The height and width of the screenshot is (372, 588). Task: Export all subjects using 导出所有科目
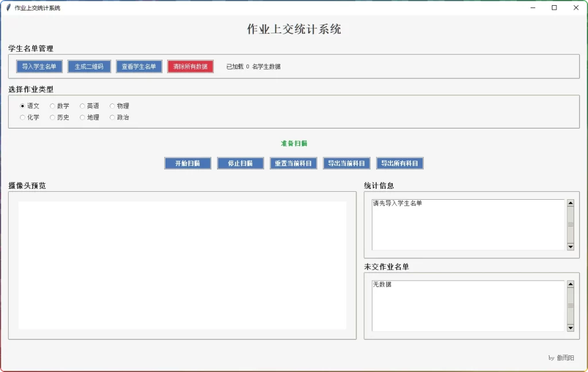400,163
